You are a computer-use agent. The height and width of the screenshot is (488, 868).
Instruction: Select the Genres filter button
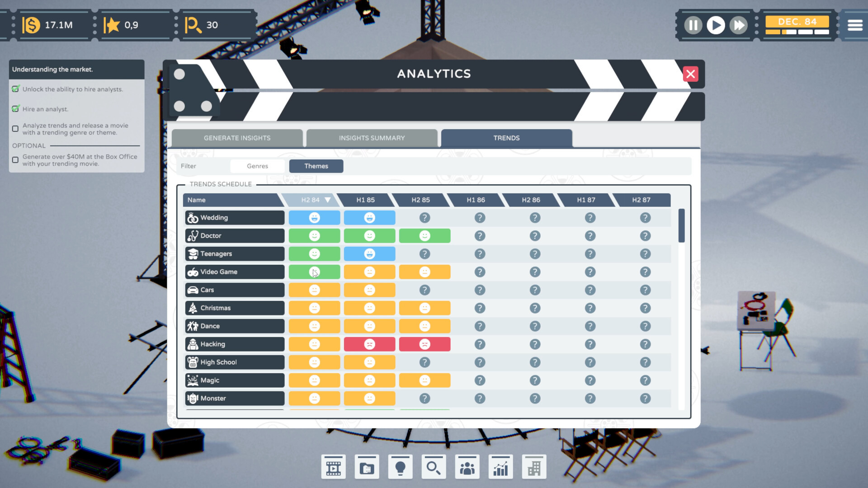click(257, 166)
